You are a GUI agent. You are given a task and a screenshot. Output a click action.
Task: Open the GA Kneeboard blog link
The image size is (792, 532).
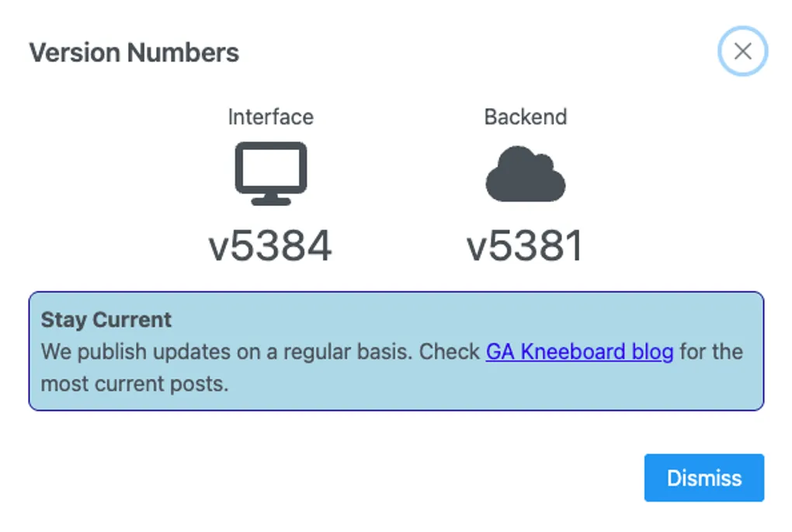(579, 352)
